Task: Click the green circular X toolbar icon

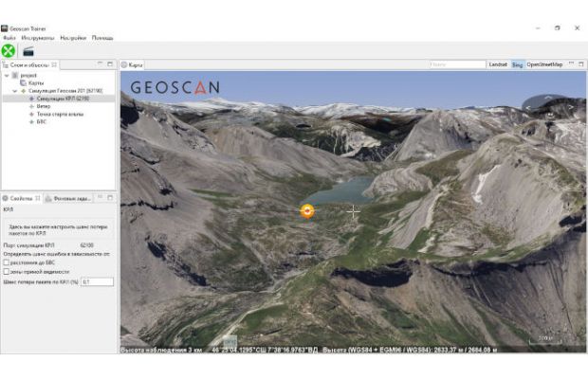Action: point(9,51)
